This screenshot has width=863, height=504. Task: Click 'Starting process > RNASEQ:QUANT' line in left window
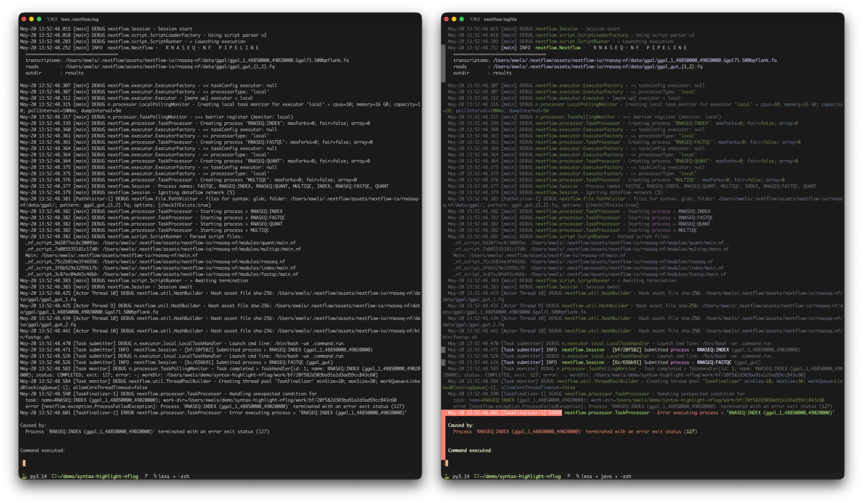151,224
